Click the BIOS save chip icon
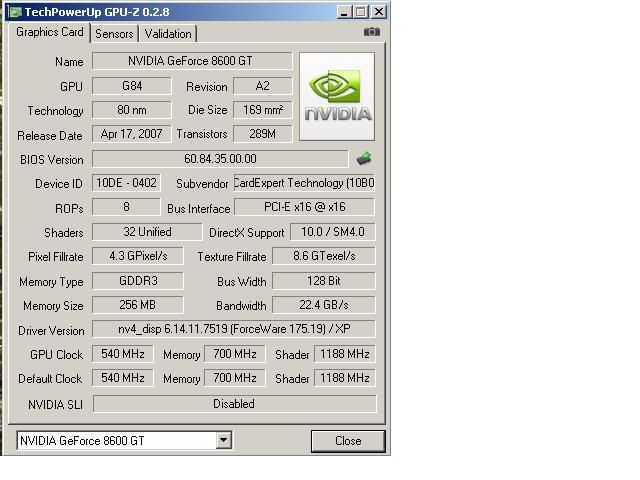 click(364, 158)
